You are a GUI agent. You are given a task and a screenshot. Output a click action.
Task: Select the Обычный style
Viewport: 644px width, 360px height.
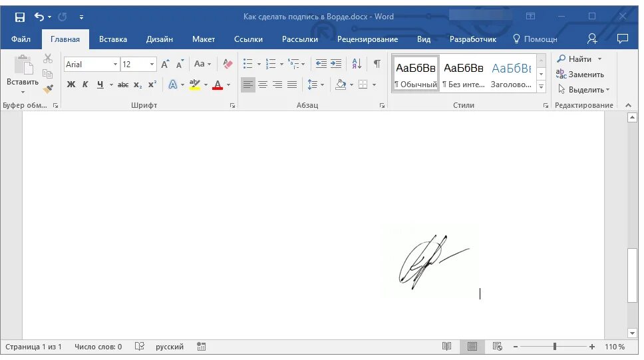click(x=416, y=74)
